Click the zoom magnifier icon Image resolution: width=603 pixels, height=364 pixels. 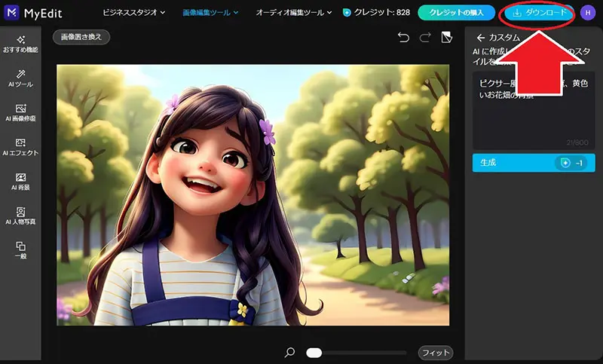click(x=289, y=352)
